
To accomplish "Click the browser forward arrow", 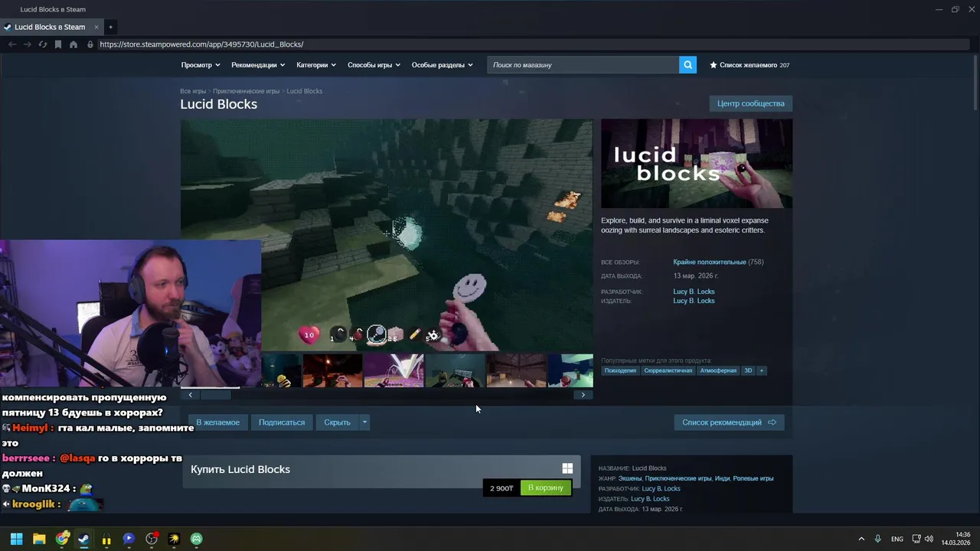I will (28, 44).
